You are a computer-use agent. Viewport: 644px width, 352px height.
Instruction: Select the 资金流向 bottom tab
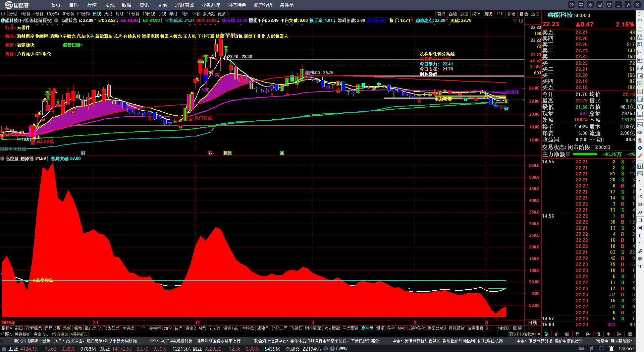click(x=41, y=334)
